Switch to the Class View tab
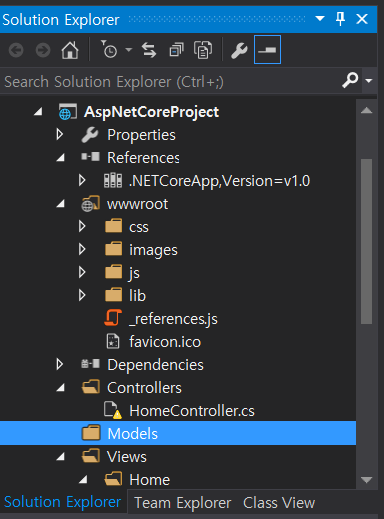Viewport: 384px width, 519px height. [x=279, y=503]
